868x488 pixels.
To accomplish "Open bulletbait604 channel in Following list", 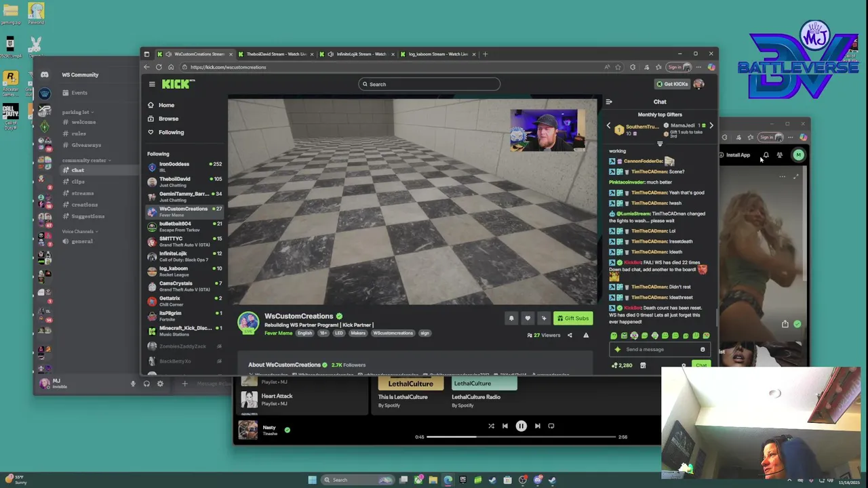I will click(x=184, y=226).
